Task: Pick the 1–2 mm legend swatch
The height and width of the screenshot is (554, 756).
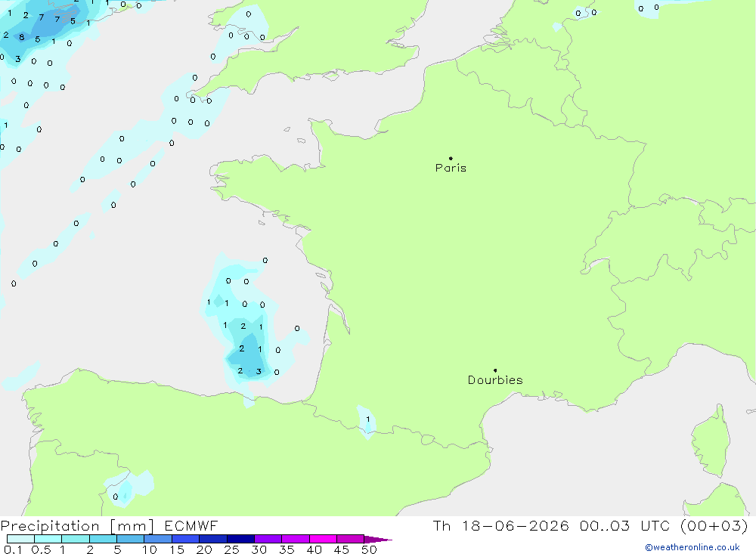Action: point(76,539)
